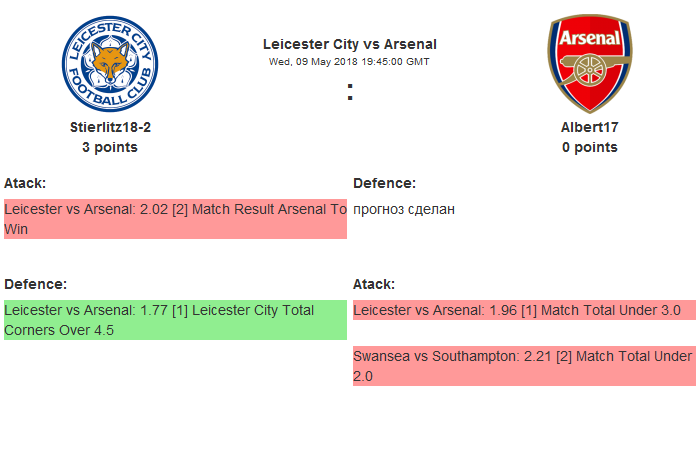
Task: Select the Match Total Under 3.0 prediction
Action: [523, 310]
